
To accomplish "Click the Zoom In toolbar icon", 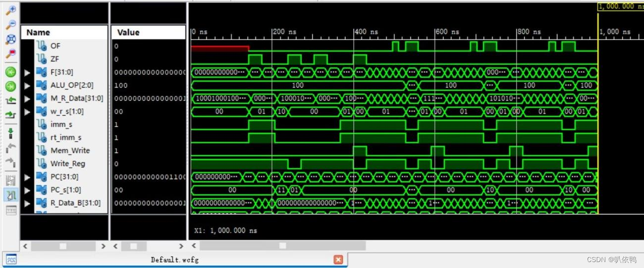I will click(x=10, y=10).
